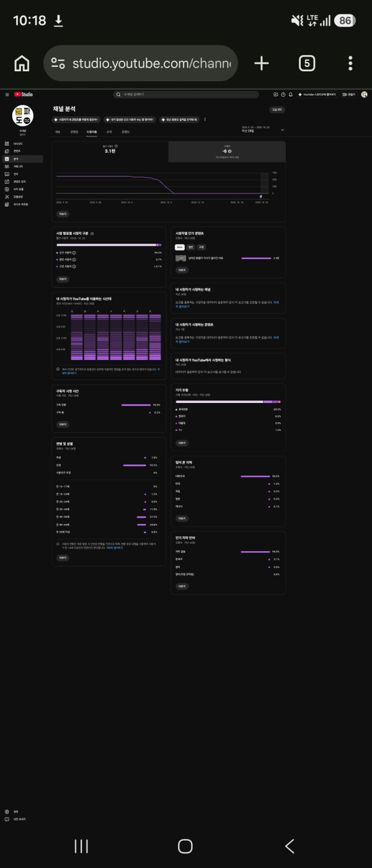Click the Studio search field
The image size is (372, 868).
pos(186,94)
